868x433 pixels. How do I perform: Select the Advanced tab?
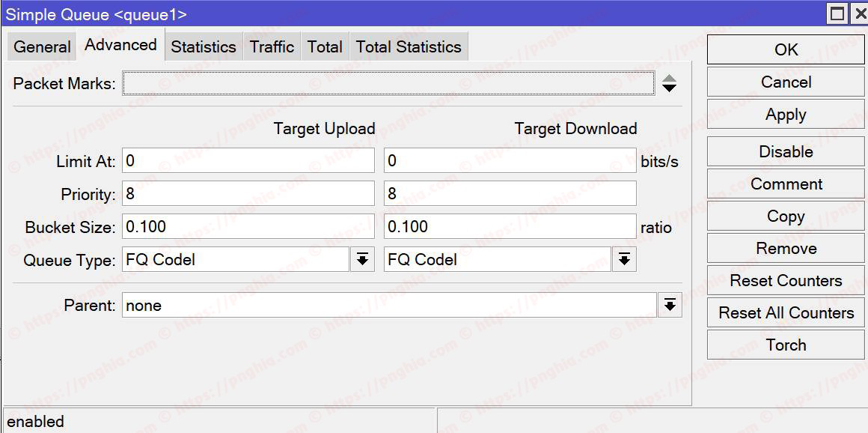click(x=120, y=45)
